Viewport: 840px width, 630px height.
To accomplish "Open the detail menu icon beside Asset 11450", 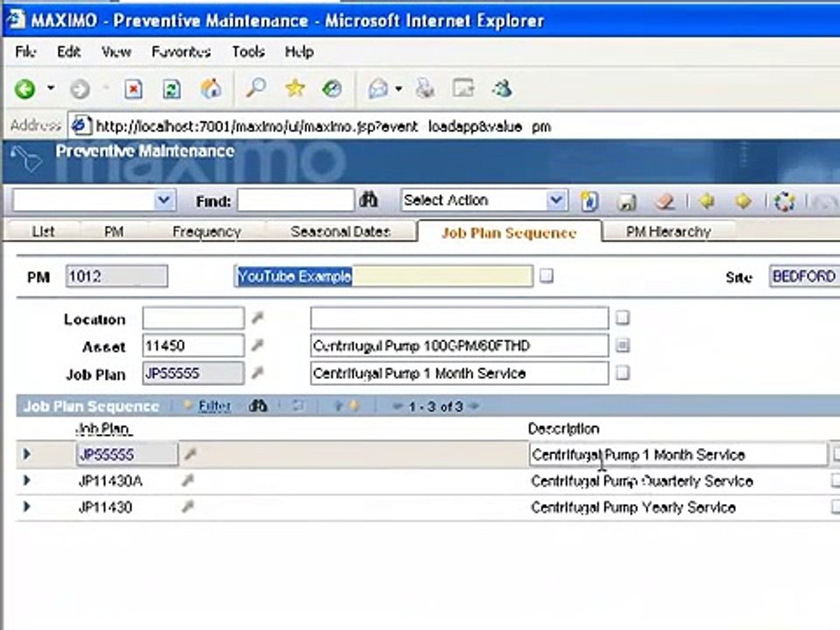I will (257, 346).
